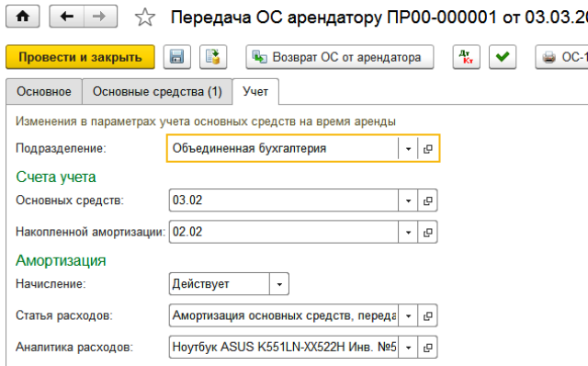Image resolution: width=588 pixels, height=366 pixels.
Task: Expand the Подразделение dropdown list
Action: pos(408,149)
